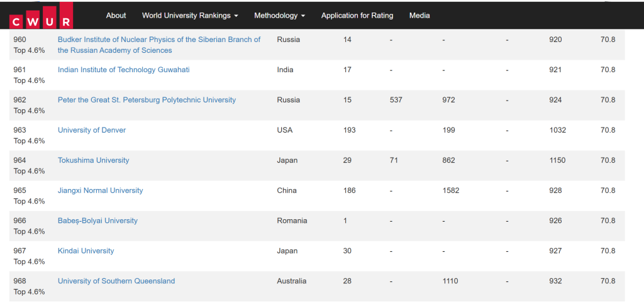644x304 pixels.
Task: Click research rank 928 for Jiangxi Normal
Action: [x=555, y=190]
